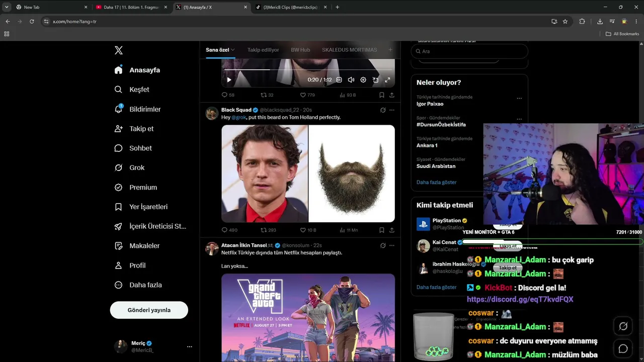Open more options on Atacan İlkin Tansel's post

[392, 245]
